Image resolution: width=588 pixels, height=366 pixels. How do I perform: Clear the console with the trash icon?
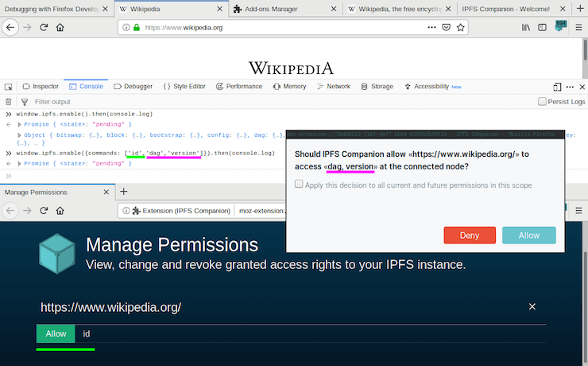(x=9, y=102)
